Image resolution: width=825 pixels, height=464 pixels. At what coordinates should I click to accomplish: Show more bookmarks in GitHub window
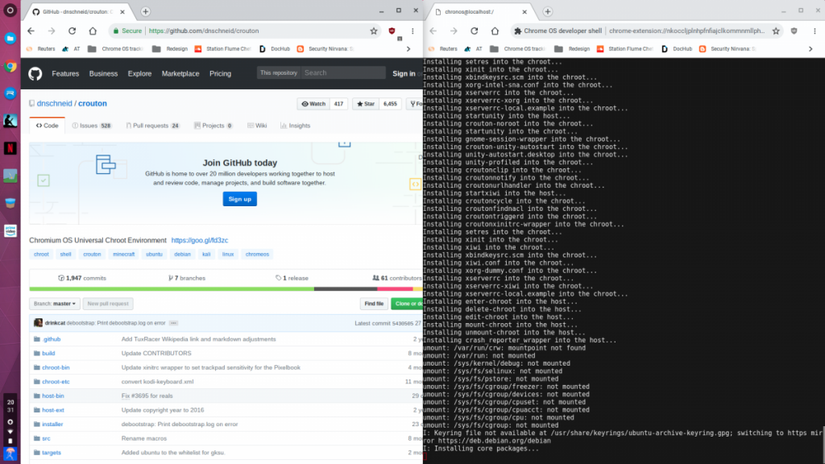tap(408, 49)
